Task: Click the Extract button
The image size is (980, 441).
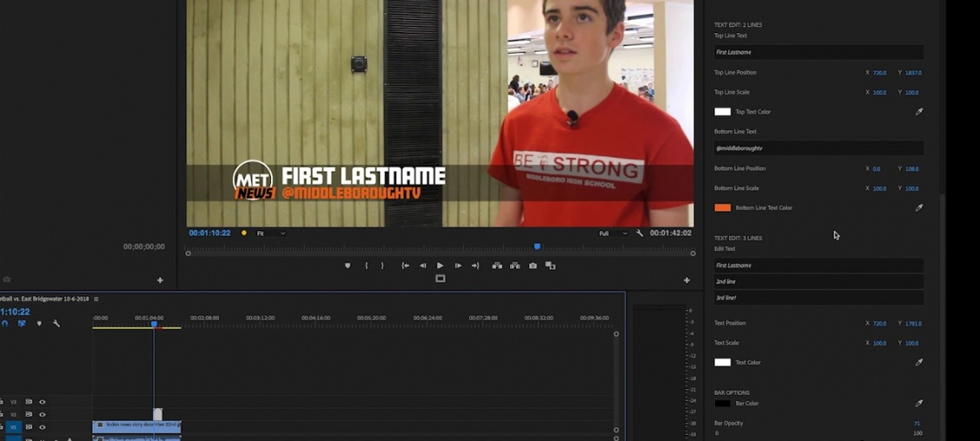Action: [x=514, y=266]
